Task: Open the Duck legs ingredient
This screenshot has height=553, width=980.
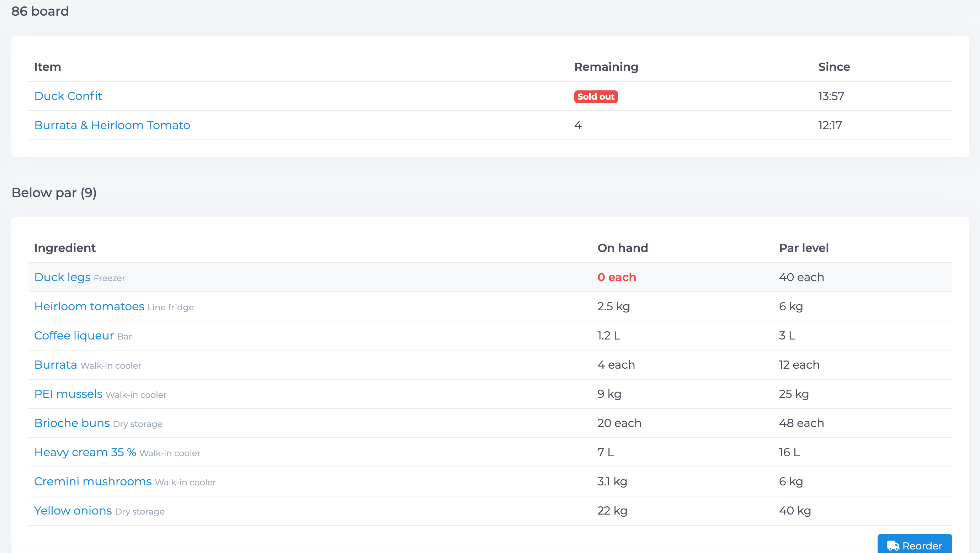Action: (x=62, y=277)
